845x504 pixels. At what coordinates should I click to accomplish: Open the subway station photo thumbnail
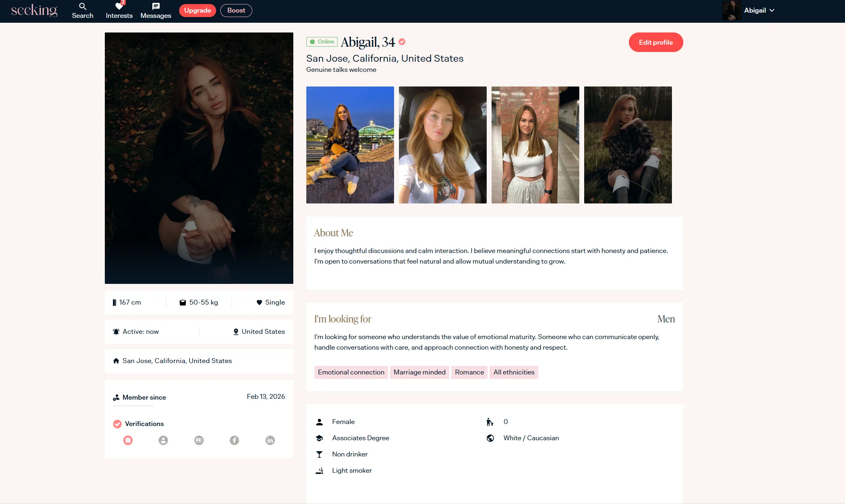(535, 145)
